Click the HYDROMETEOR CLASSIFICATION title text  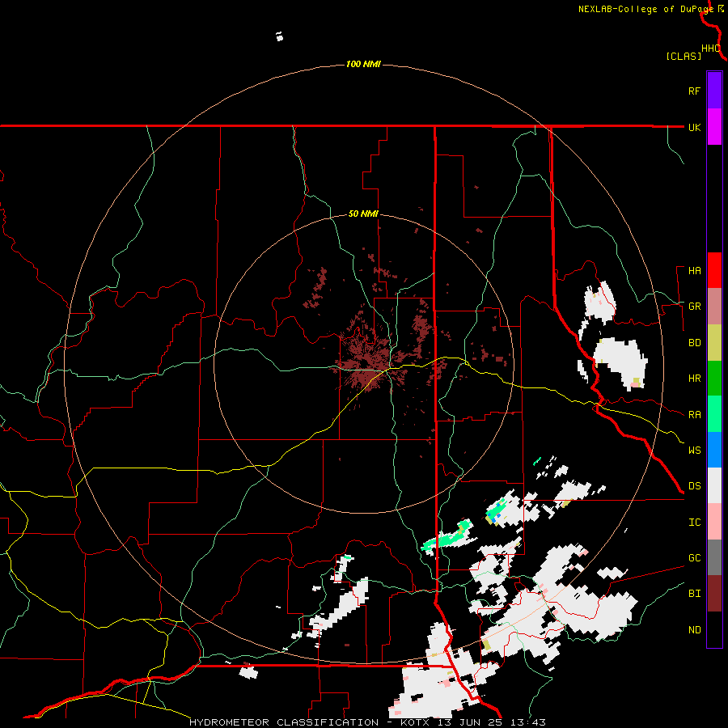click(284, 722)
